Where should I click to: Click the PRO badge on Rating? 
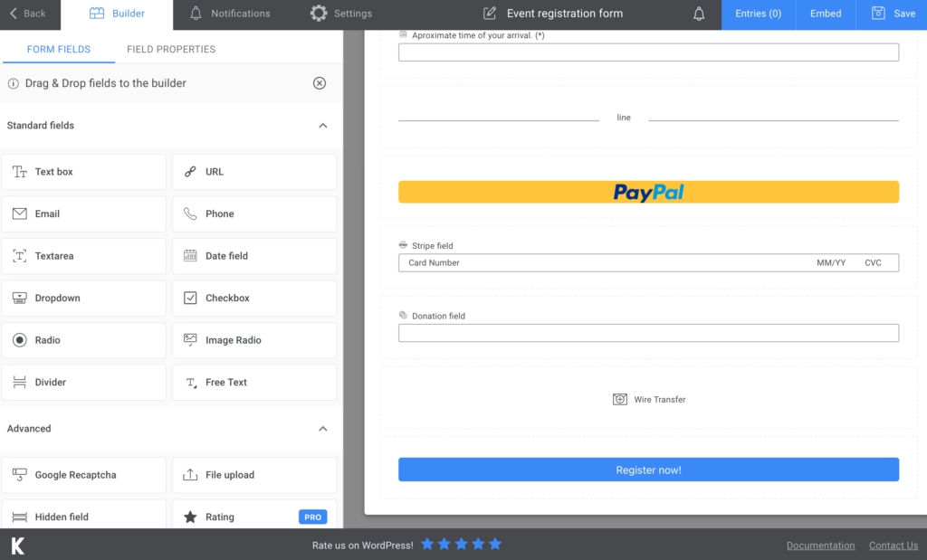[312, 517]
